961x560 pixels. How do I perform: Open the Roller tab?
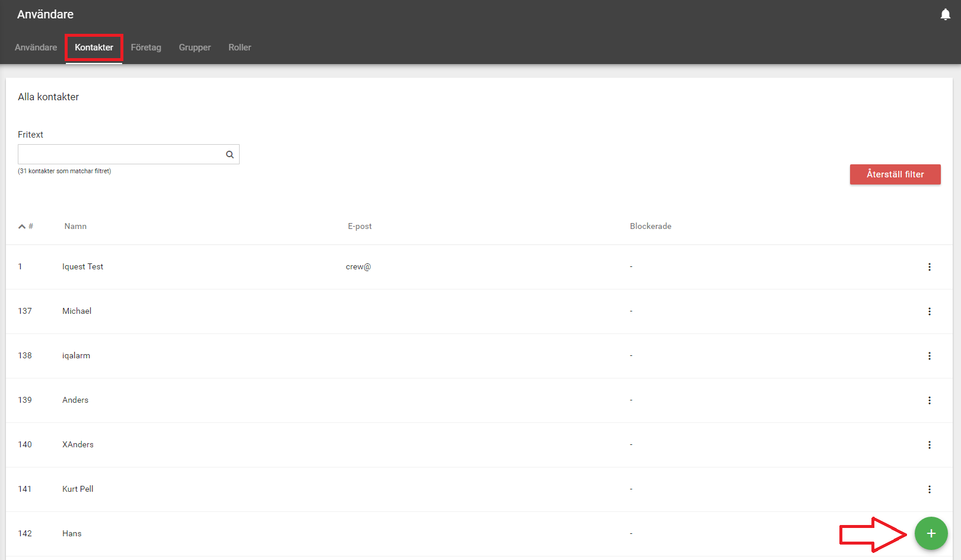coord(240,47)
